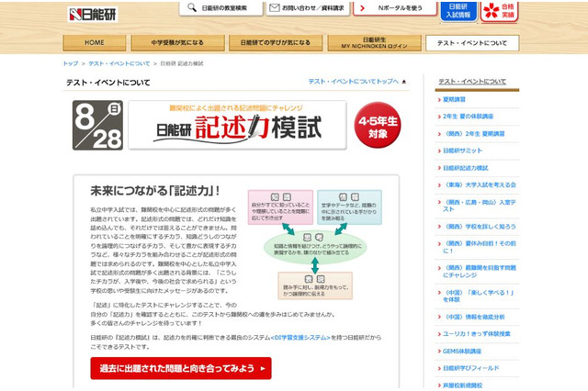Image resolution: width=588 pixels, height=391 pixels.
Task: Click the red 4・5年生対象 circle badge
Action: [x=378, y=125]
